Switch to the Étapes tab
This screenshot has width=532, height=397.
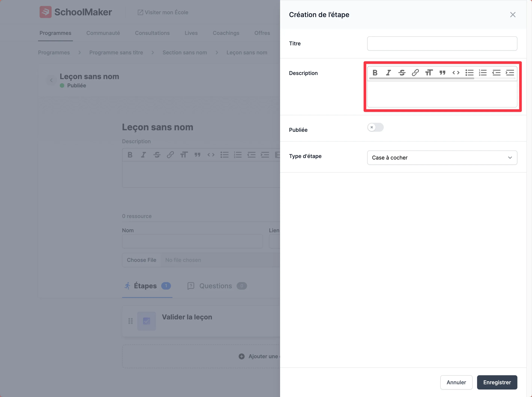(x=147, y=286)
